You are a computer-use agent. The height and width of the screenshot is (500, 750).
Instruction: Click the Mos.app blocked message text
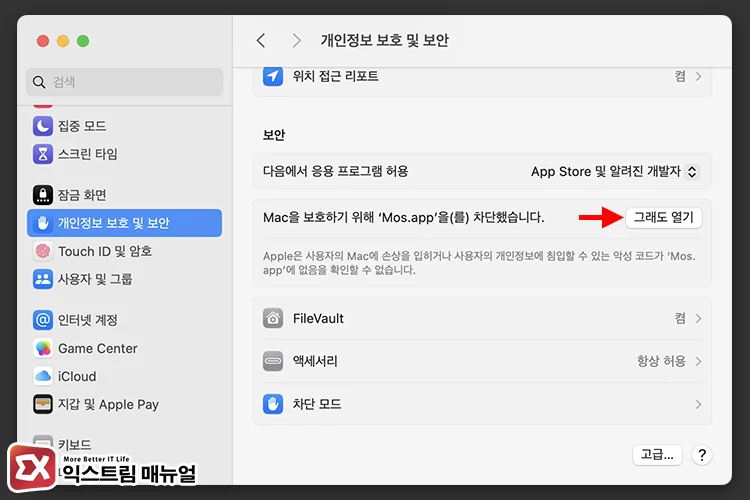tap(404, 218)
